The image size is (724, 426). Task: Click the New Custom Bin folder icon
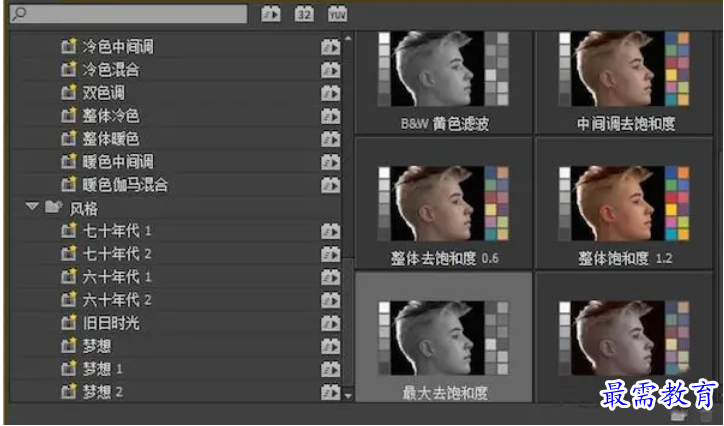[679, 415]
